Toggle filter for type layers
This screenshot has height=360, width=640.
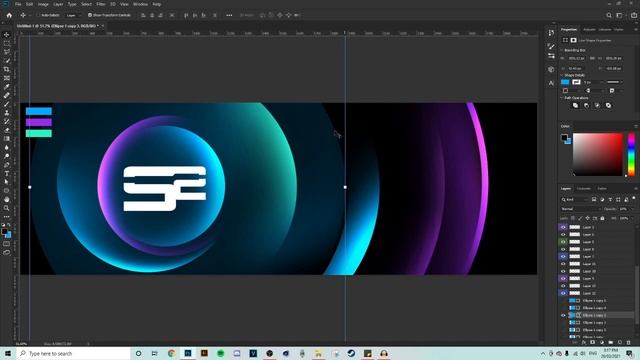point(610,199)
